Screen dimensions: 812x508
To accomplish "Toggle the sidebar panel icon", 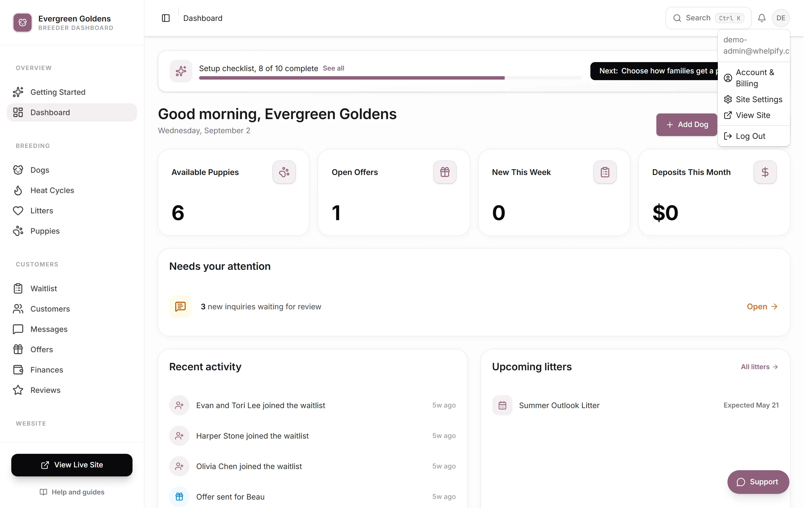I will (166, 18).
